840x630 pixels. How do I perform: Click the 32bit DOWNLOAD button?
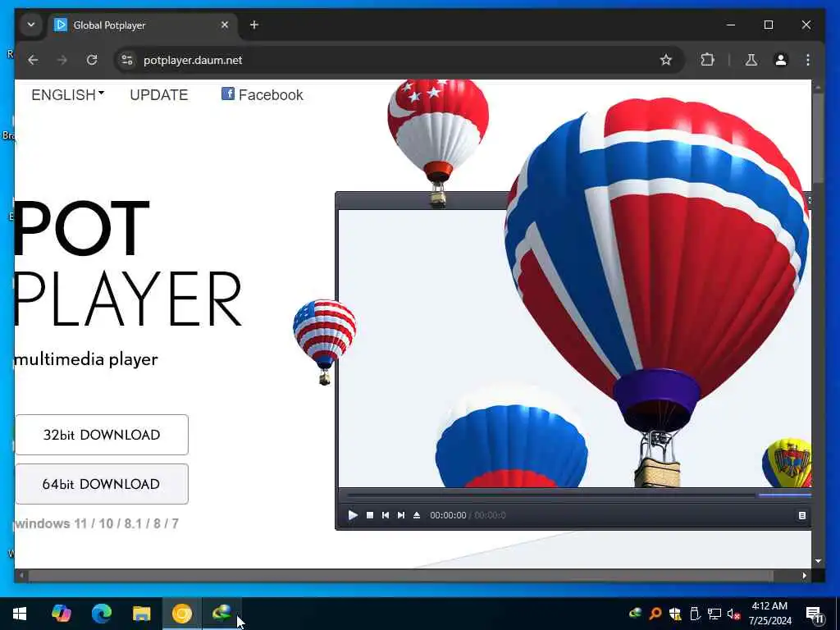(x=102, y=435)
